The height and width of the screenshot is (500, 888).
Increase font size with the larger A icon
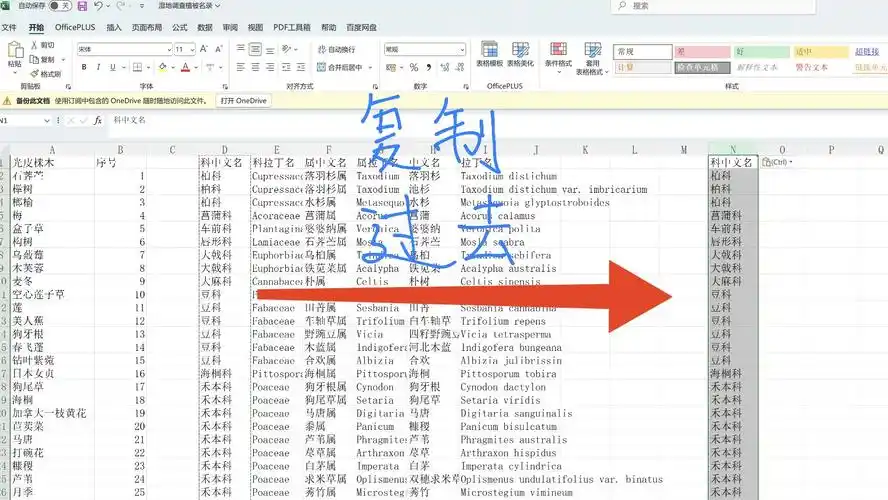(x=204, y=49)
